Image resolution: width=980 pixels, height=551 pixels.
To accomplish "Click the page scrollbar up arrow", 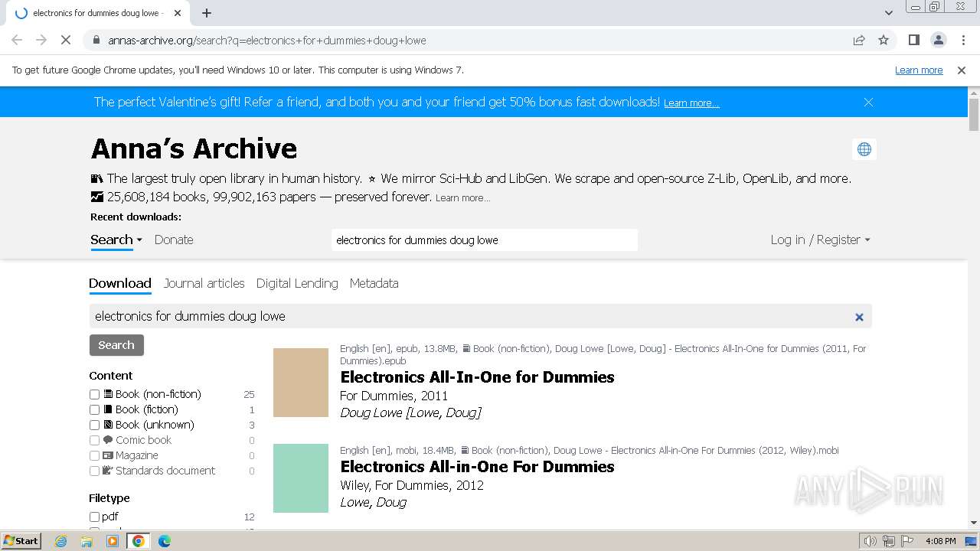I will click(x=974, y=93).
